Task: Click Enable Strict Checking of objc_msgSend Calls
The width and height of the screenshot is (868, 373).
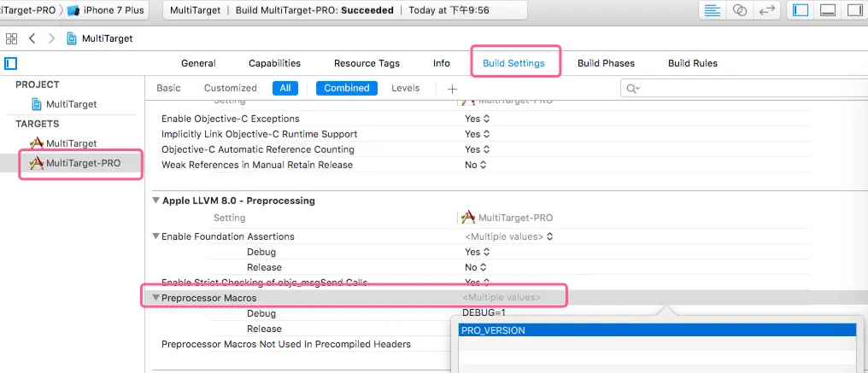Action: [x=264, y=283]
